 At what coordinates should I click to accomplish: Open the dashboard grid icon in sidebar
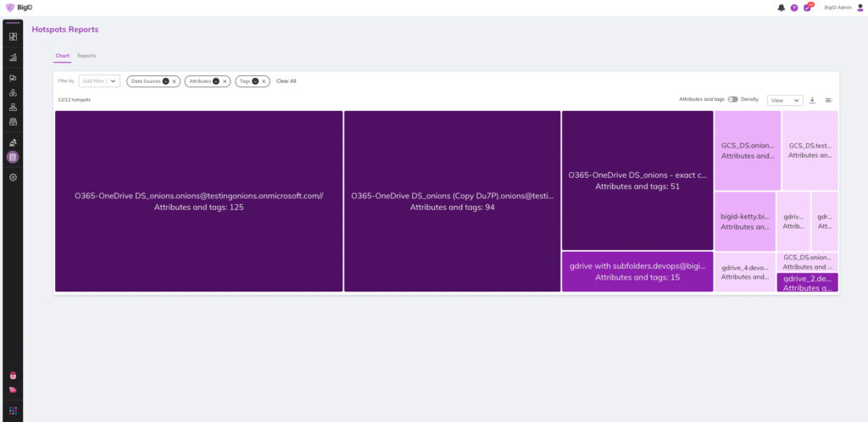click(x=13, y=36)
